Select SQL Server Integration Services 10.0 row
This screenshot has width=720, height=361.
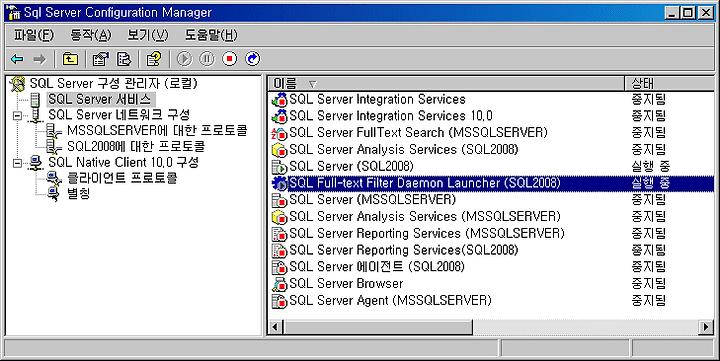click(492, 116)
